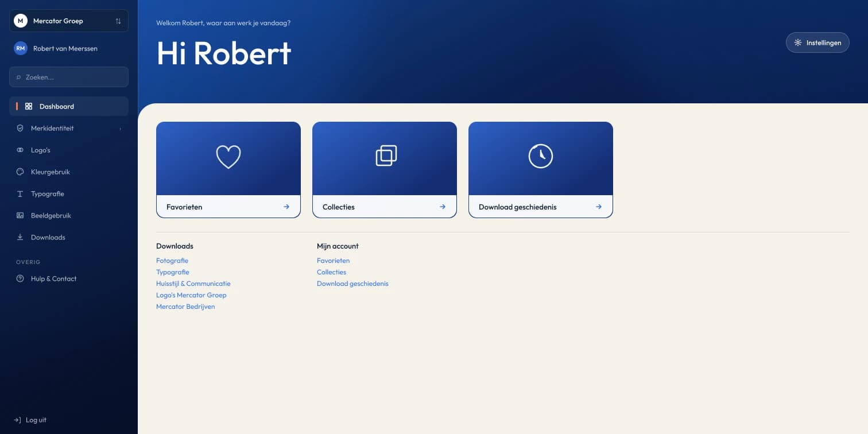Image resolution: width=868 pixels, height=434 pixels.
Task: Click the OVERIG sidebar section label
Action: (28, 262)
